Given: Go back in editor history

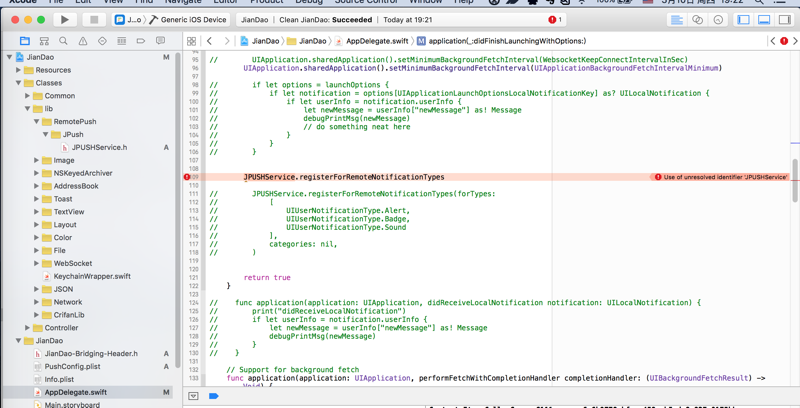Looking at the screenshot, I should pyautogui.click(x=209, y=41).
